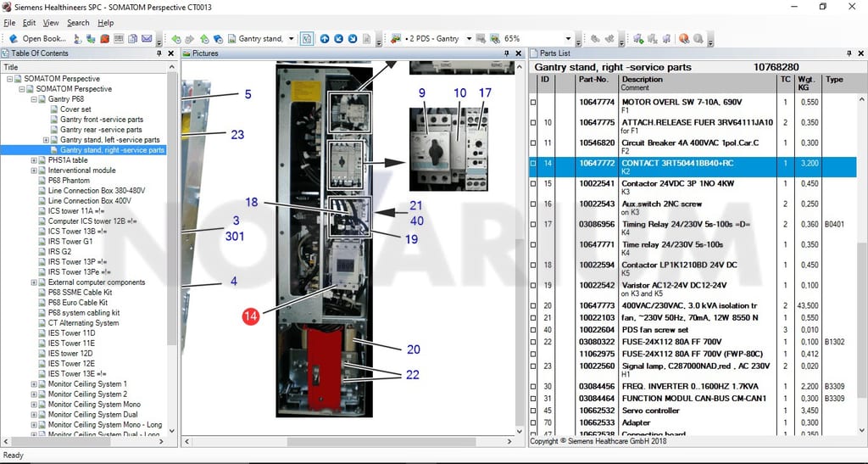
Task: Open the 2 PDS - Gantry picture dropdown
Action: 469,39
